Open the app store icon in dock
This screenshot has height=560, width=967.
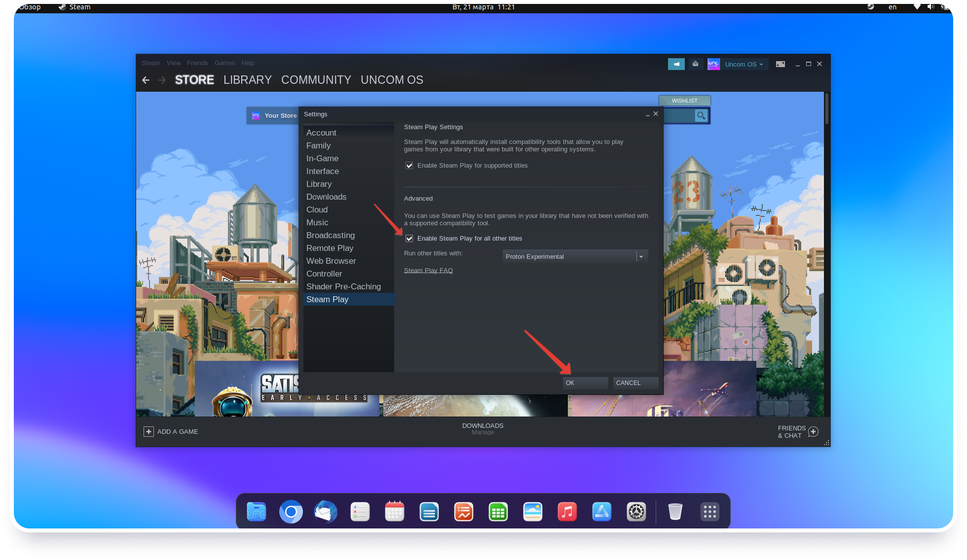click(602, 512)
